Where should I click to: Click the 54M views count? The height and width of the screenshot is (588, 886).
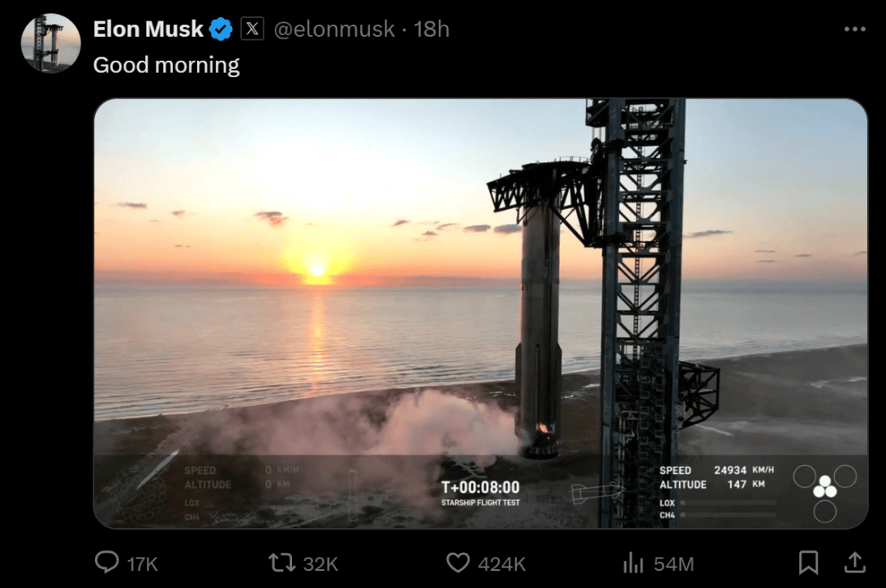click(x=674, y=564)
